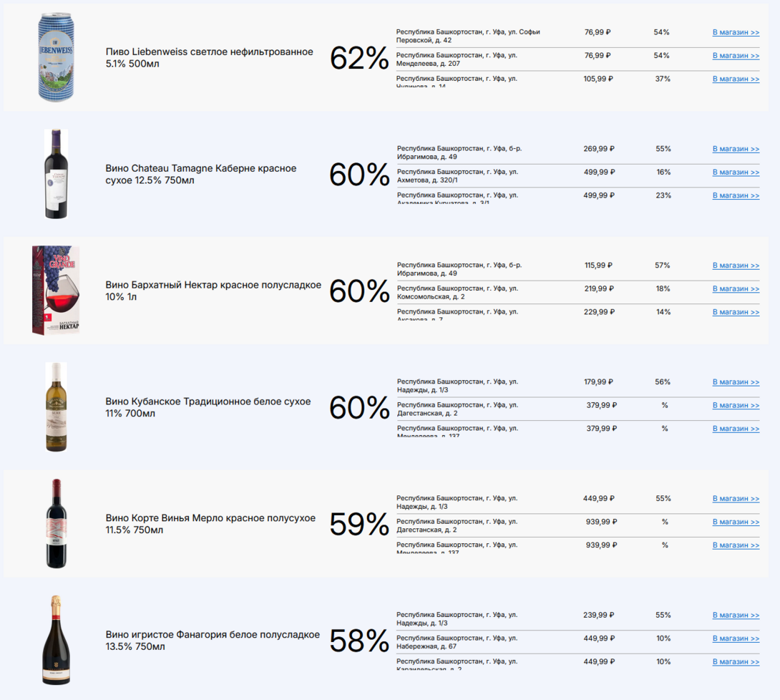Follow 'В магазин' link for Chateau Tamagne 269,99 ₽

click(736, 150)
